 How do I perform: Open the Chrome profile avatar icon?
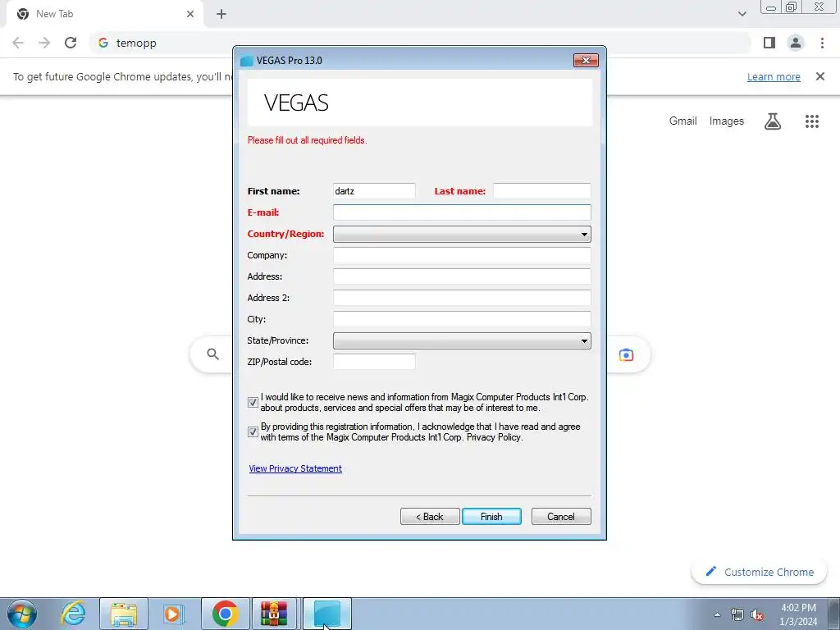796,43
